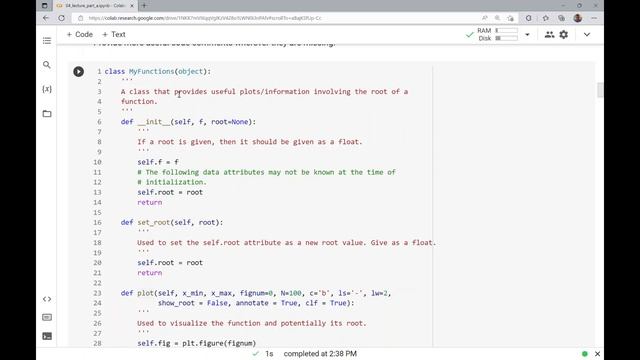Click 'If a root is given' docstring line

pos(249,142)
